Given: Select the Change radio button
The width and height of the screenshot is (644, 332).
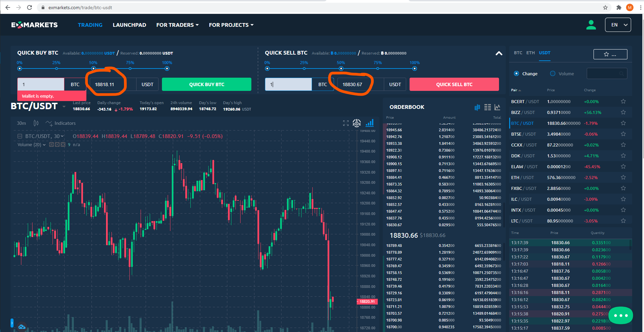Looking at the screenshot, I should (516, 74).
